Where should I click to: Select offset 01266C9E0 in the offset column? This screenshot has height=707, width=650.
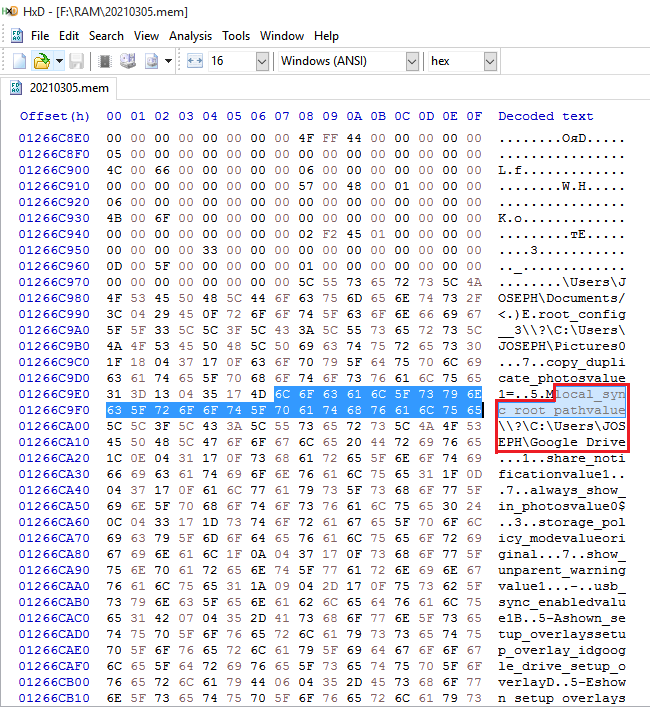(x=54, y=394)
